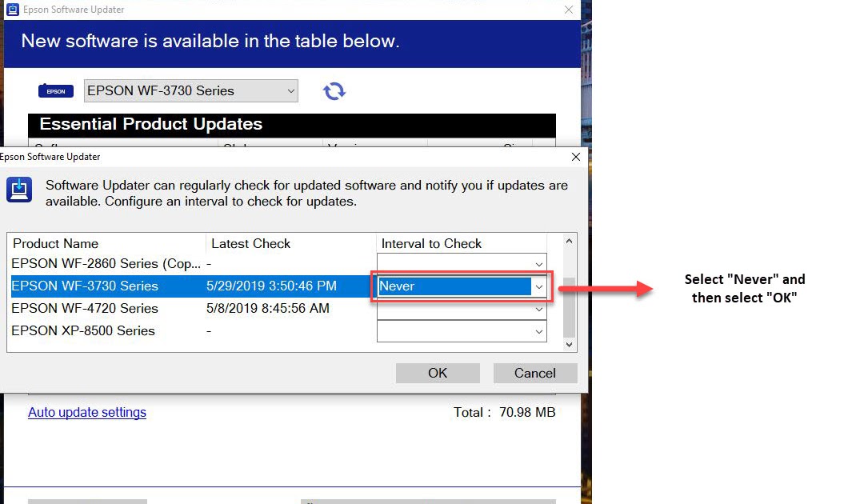Click the product list scrollbar up arrow
Viewport: 844px width, 504px height.
(x=569, y=242)
